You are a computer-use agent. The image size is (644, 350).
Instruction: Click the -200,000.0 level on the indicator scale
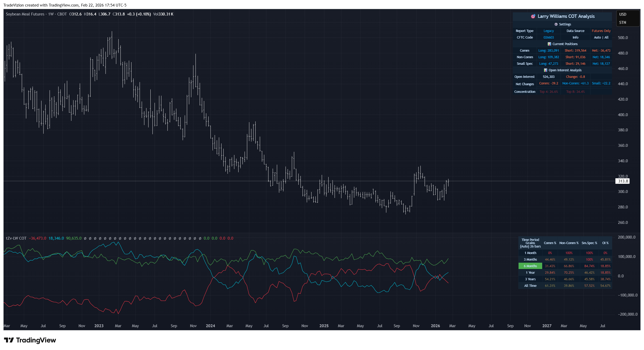click(x=627, y=314)
